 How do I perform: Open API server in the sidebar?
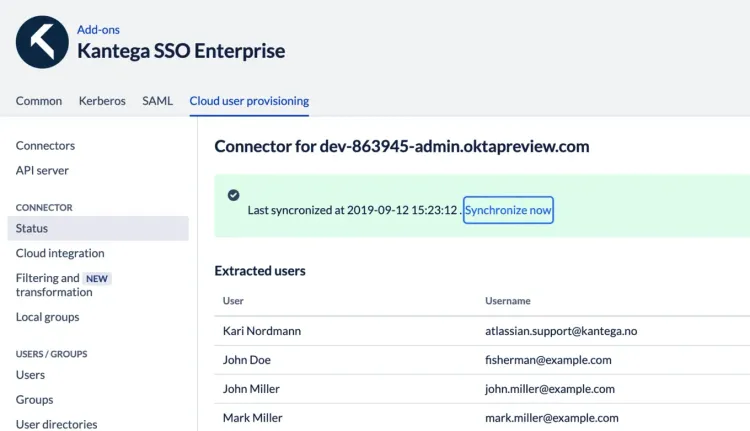(x=42, y=170)
